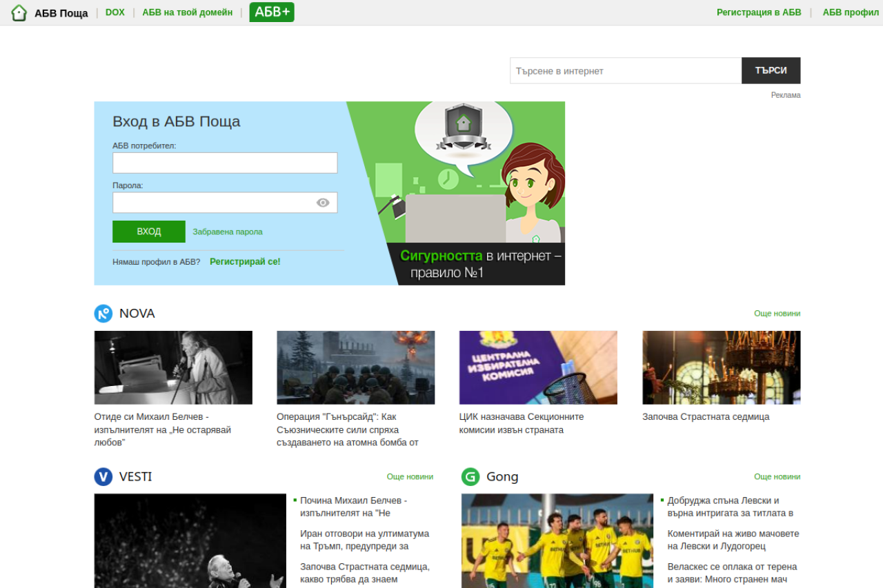Screen dimensions: 883x588
Task: Click the АБВ потребител username field
Action: (225, 163)
